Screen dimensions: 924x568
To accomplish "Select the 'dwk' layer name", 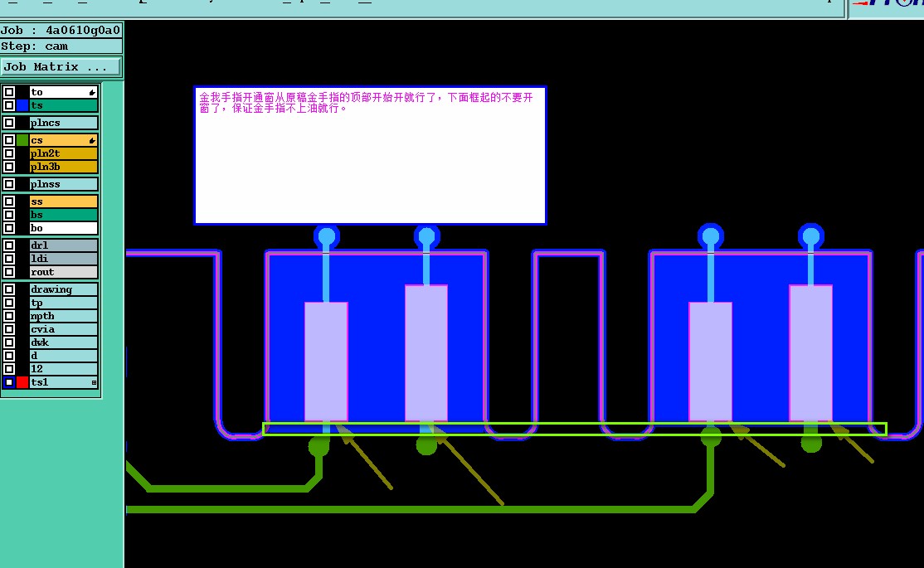I will pos(64,342).
